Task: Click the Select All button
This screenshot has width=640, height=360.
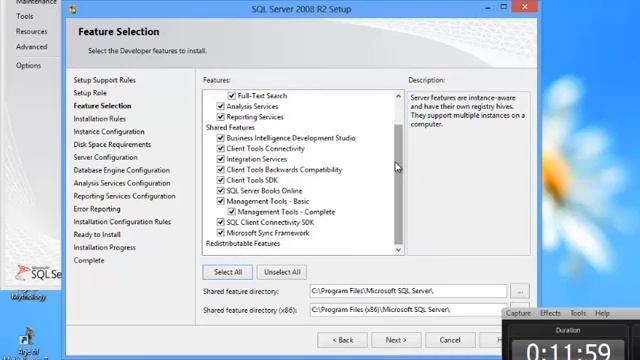Action: (x=228, y=272)
